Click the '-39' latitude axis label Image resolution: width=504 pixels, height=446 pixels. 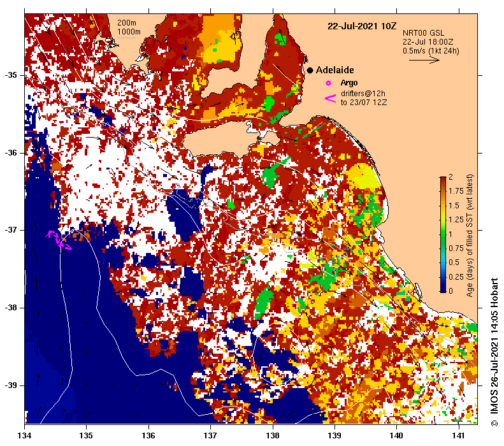(x=11, y=385)
